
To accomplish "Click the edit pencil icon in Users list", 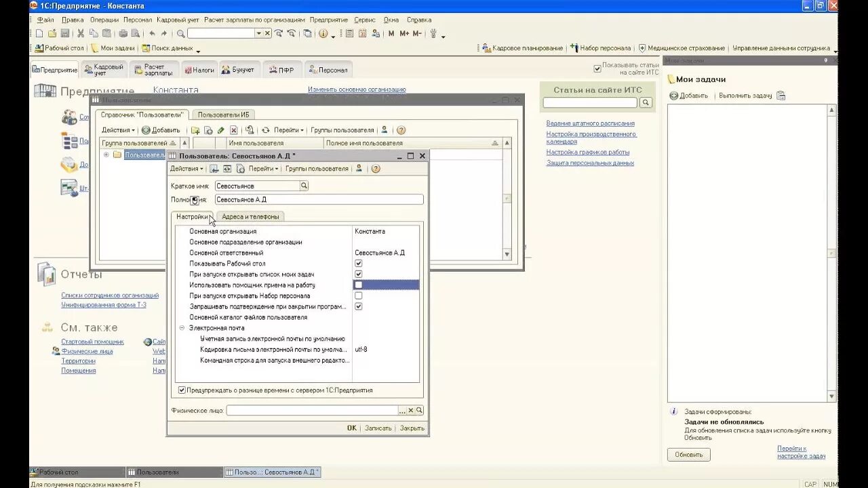I will click(221, 130).
